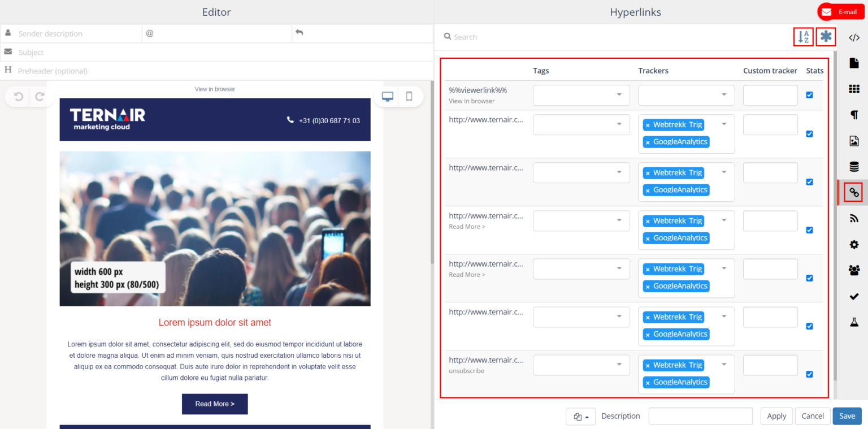Open the document page icon in sidebar

pyautogui.click(x=854, y=63)
